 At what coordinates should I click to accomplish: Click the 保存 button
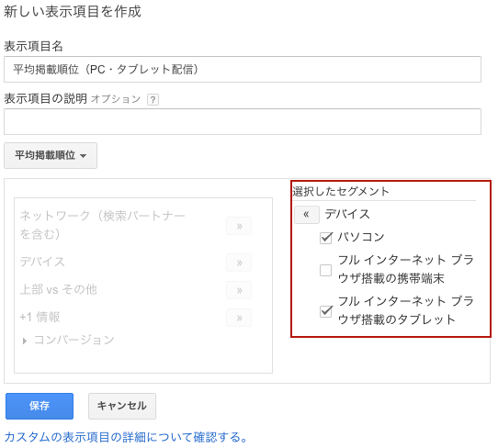40,406
